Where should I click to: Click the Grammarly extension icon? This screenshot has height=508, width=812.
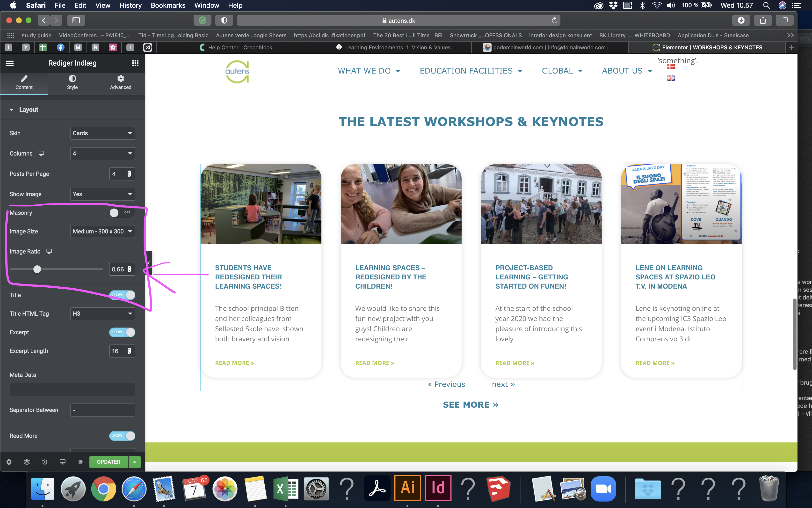[202, 21]
